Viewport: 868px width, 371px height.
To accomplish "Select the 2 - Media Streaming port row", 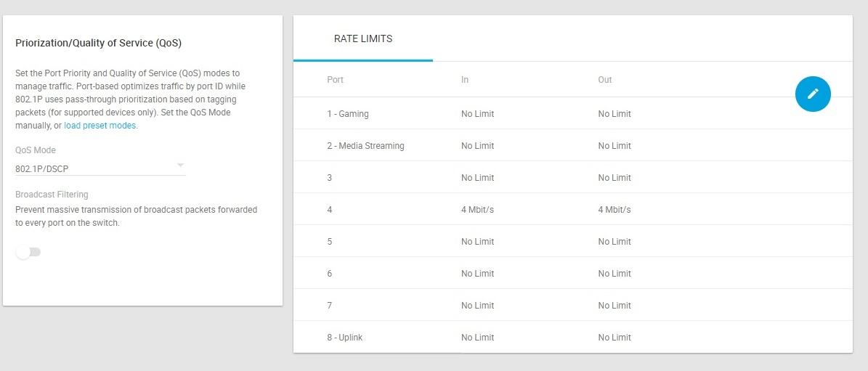I will pos(365,146).
